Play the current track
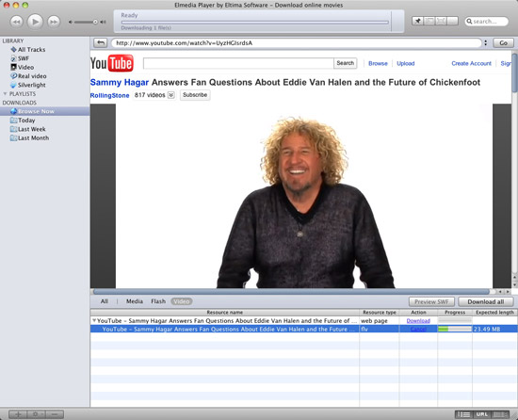The width and height of the screenshot is (518, 420). point(35,22)
